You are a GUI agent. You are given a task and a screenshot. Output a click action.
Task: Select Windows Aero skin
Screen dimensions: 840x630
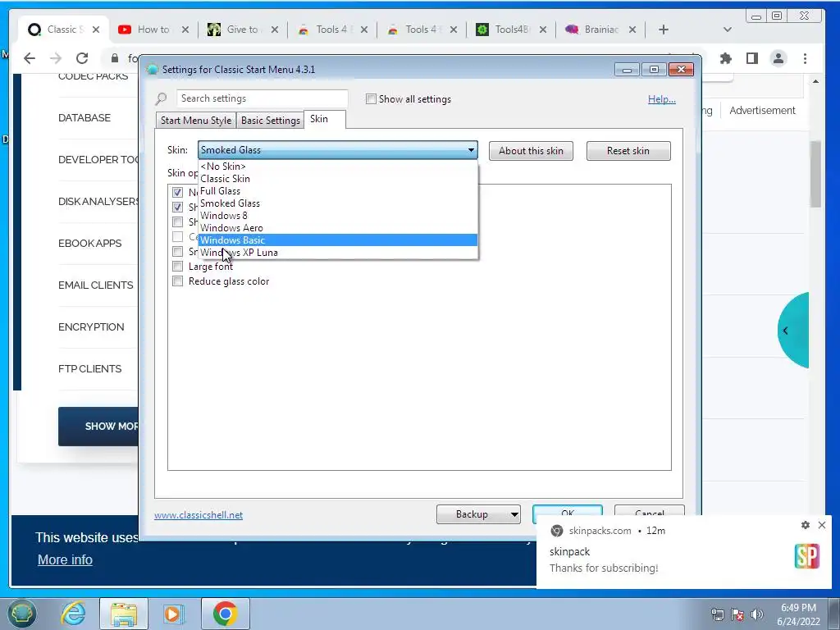click(x=337, y=228)
